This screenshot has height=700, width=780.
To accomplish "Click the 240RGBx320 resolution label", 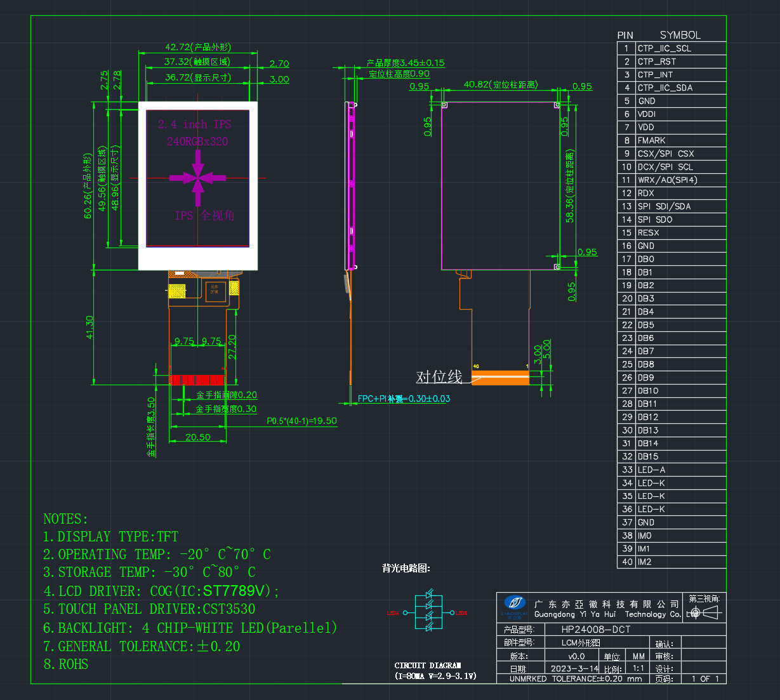I will pos(197,141).
